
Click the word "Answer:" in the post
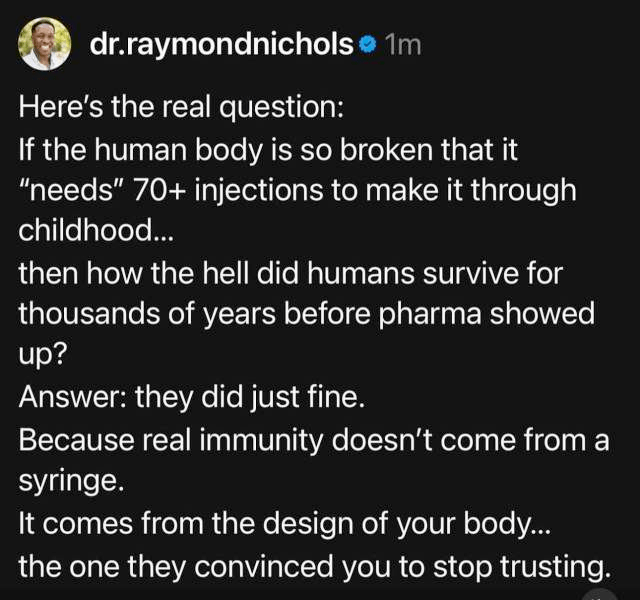[72, 397]
